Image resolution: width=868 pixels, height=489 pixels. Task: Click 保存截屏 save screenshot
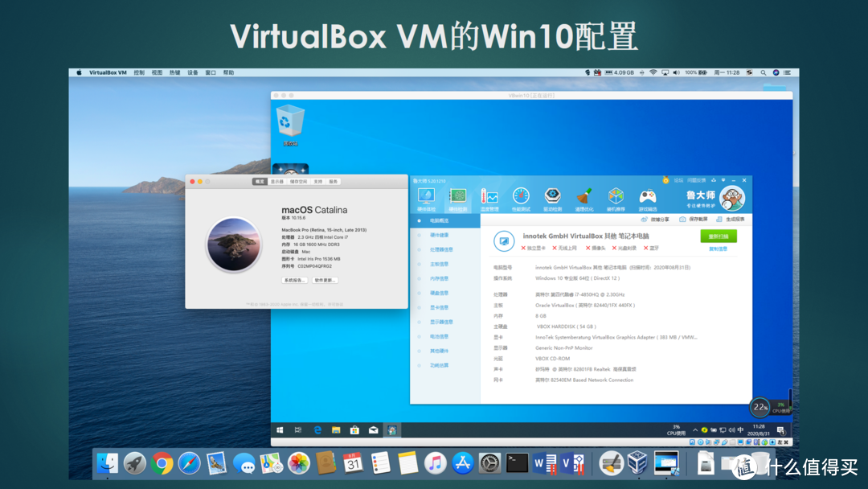693,220
